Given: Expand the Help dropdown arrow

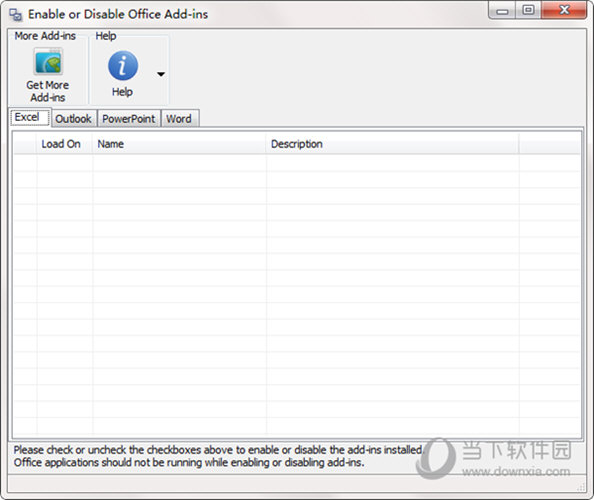Looking at the screenshot, I should click(x=161, y=74).
